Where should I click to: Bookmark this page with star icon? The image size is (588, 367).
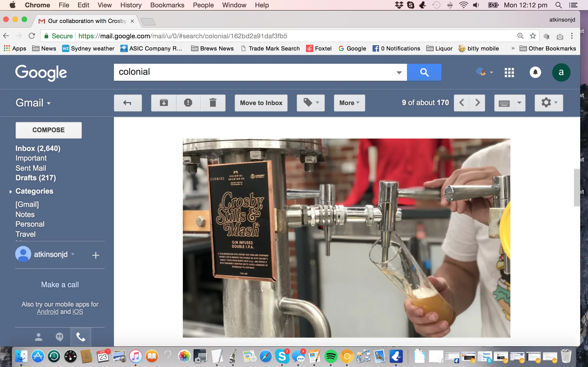tap(533, 36)
